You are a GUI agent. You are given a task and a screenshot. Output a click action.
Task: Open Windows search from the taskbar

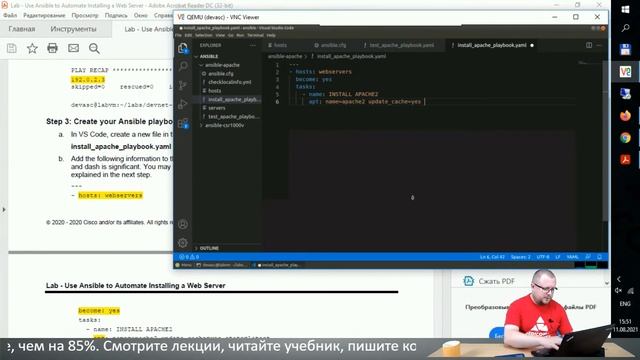point(625,28)
